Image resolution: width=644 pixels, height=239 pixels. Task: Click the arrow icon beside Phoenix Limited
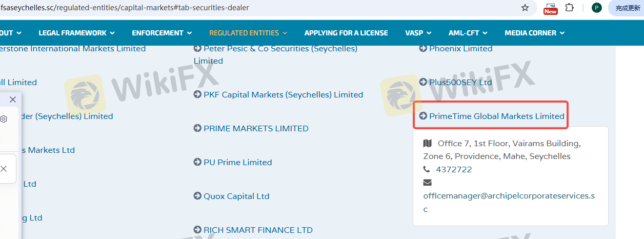(x=423, y=48)
